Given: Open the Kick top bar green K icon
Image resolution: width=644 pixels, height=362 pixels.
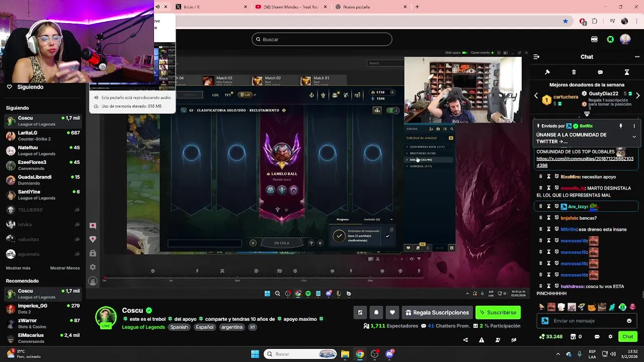Looking at the screenshot, I should pos(610,39).
